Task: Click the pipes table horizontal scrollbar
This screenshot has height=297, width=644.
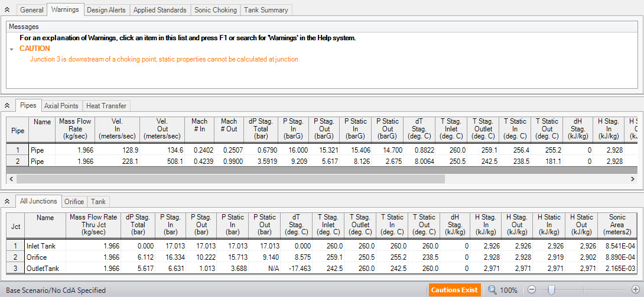Action: 230,178
